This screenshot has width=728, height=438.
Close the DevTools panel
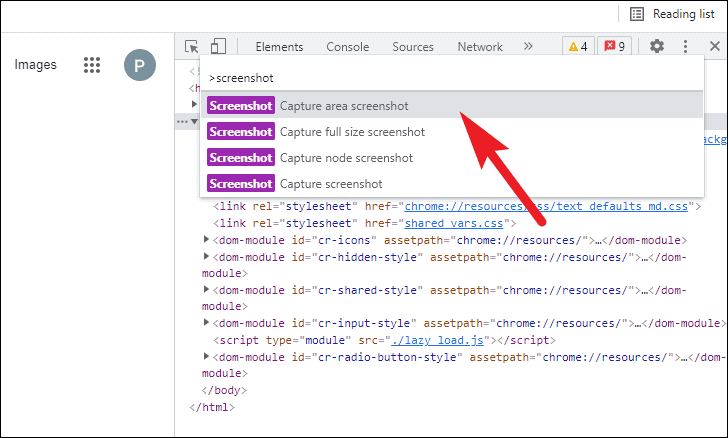[715, 46]
